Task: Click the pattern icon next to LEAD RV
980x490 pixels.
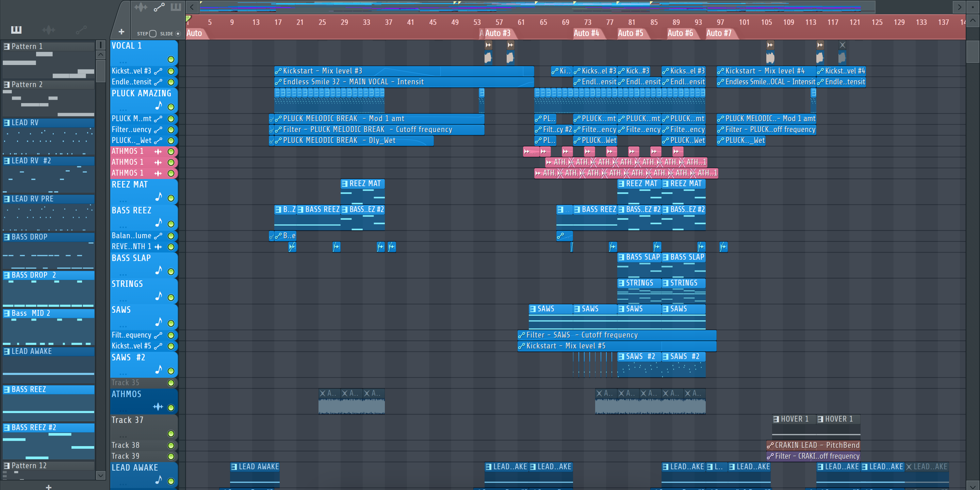Action: click(x=6, y=122)
